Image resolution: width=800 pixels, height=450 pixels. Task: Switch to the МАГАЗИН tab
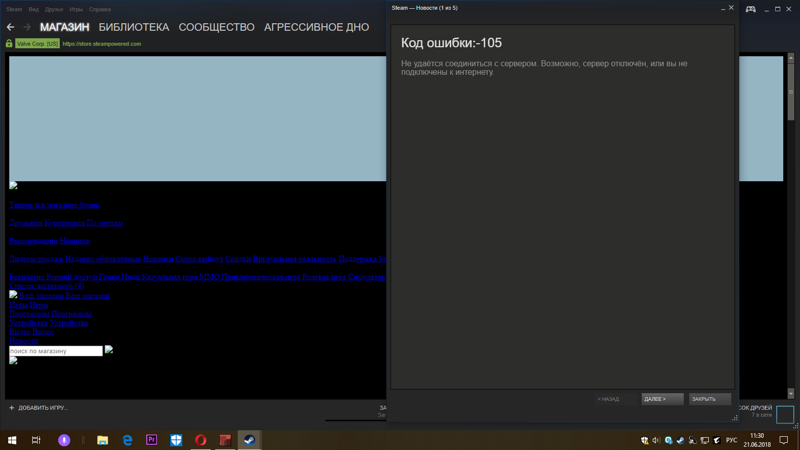coord(65,27)
